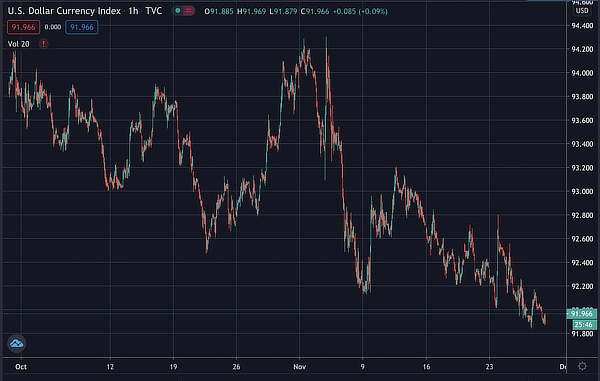
Task: Click the 93.200 price axis label
Action: pyautogui.click(x=582, y=168)
